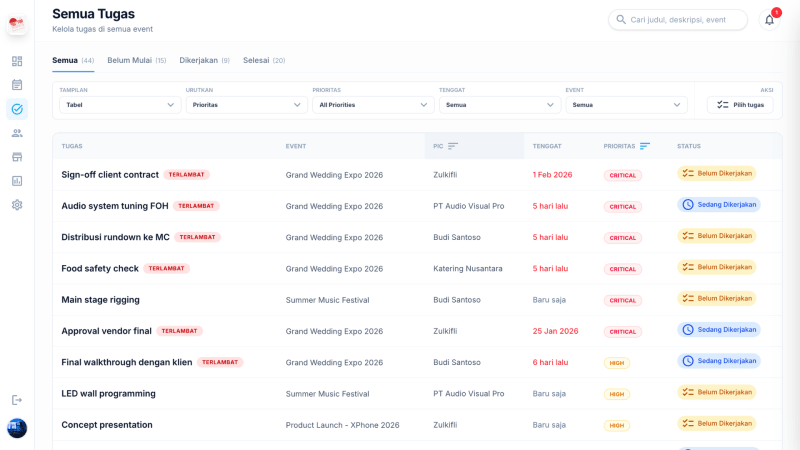Open task Distribusi rundown ke MC
The height and width of the screenshot is (450, 800).
pos(115,237)
